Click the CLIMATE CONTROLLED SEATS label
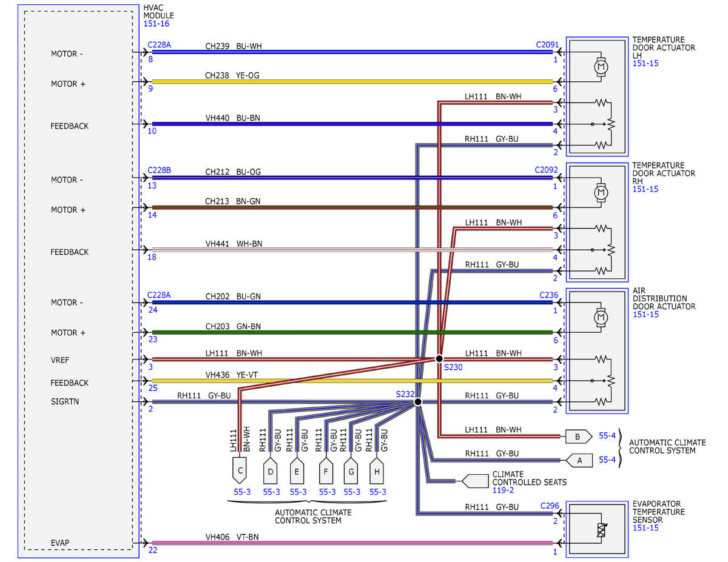This screenshot has height=562, width=728. (x=530, y=478)
